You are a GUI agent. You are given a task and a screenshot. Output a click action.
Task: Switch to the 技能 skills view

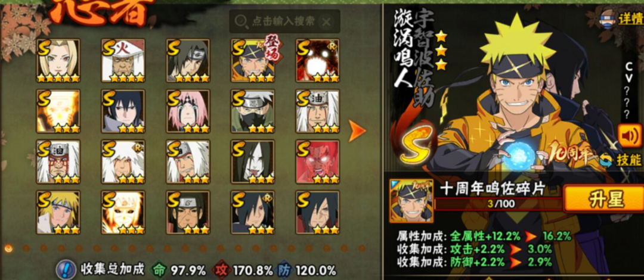[x=621, y=160]
